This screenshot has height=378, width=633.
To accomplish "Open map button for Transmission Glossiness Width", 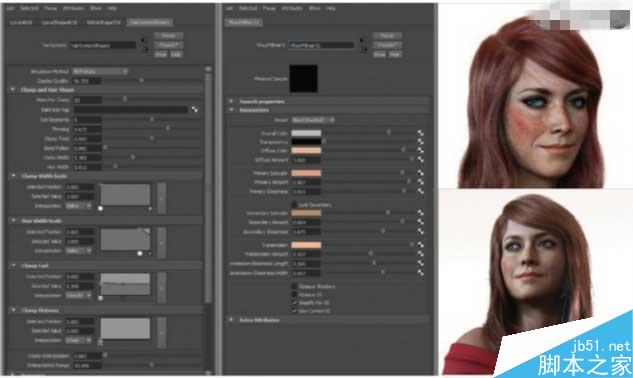I will coord(420,273).
